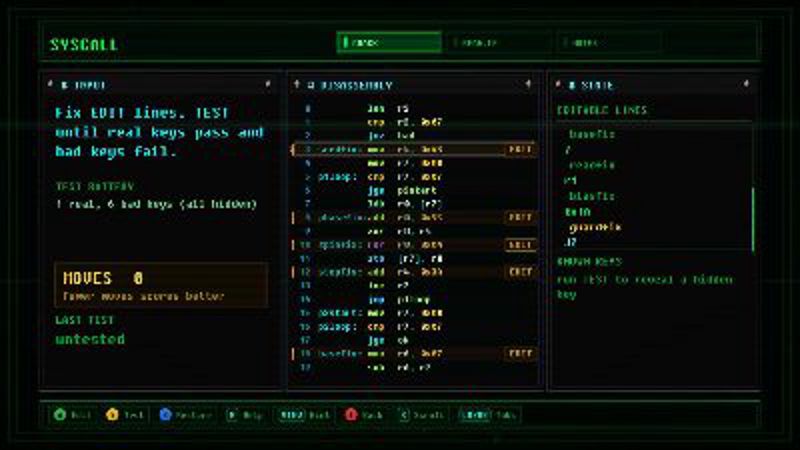
Task: Switch to the middle tab in top bar
Action: 498,42
